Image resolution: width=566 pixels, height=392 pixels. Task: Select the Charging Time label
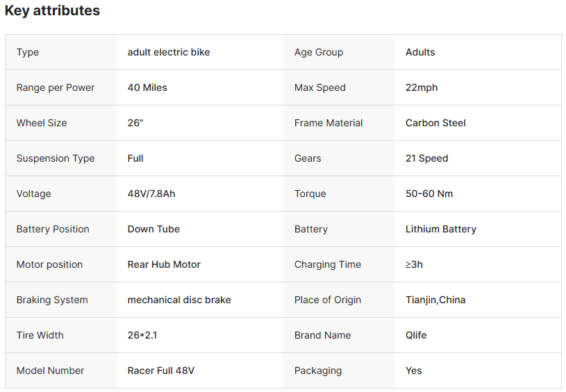pyautogui.click(x=328, y=264)
